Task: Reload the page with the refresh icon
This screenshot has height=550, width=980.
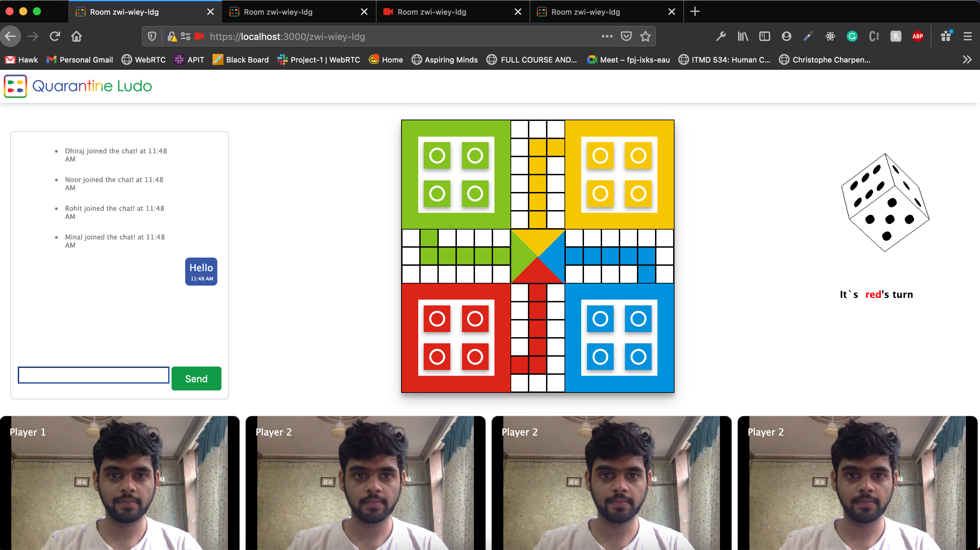Action: click(x=55, y=37)
